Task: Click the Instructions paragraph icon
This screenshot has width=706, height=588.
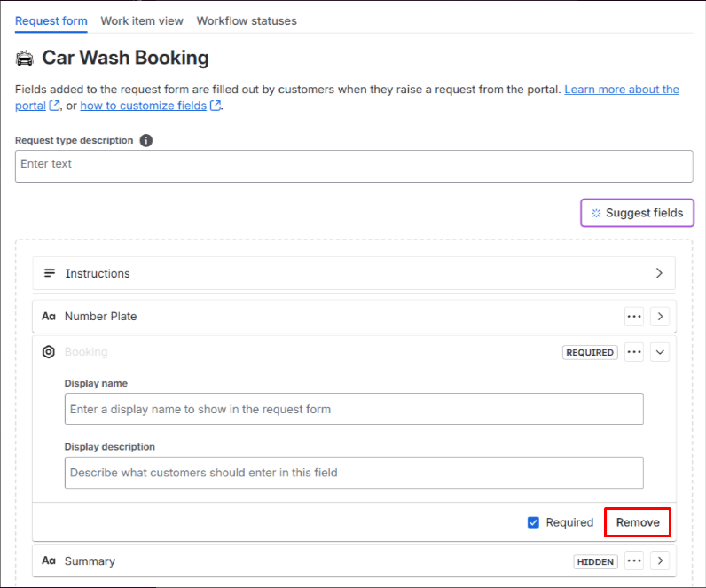Action: [x=50, y=273]
